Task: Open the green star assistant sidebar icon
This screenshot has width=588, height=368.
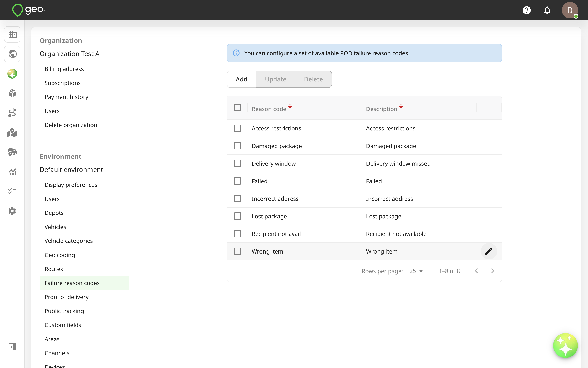Action: [12, 74]
